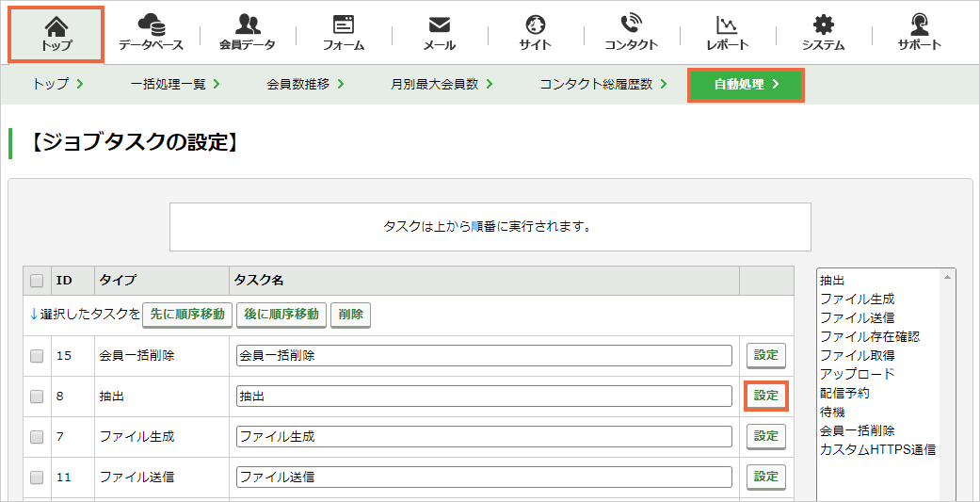980x502 pixels.
Task: Check the box for task ID 7
Action: tap(37, 436)
